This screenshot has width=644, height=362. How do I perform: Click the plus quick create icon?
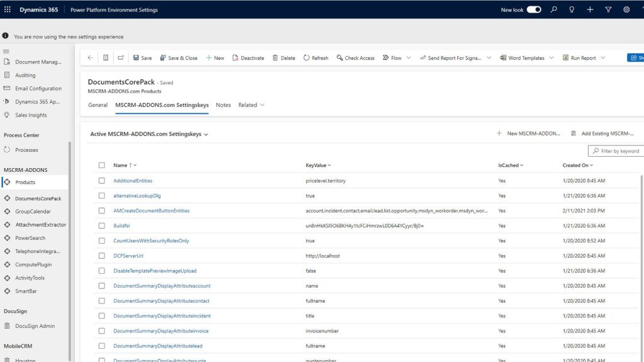[590, 9]
